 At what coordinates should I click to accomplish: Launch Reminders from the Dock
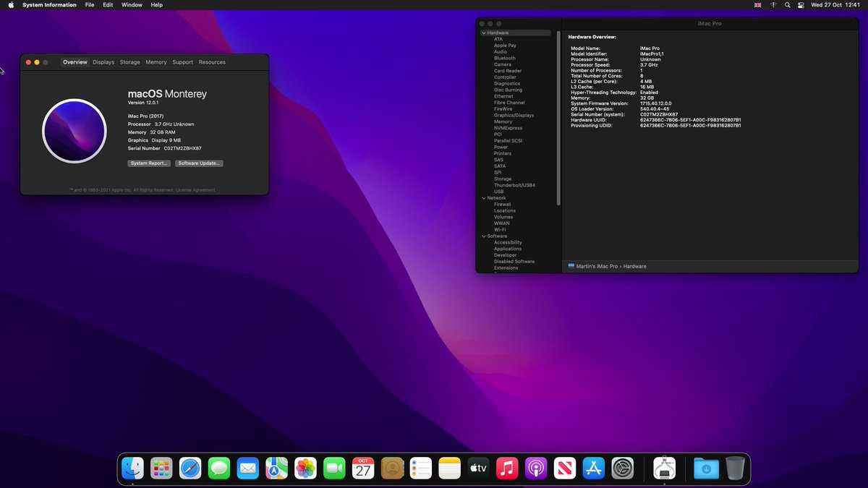pos(421,468)
